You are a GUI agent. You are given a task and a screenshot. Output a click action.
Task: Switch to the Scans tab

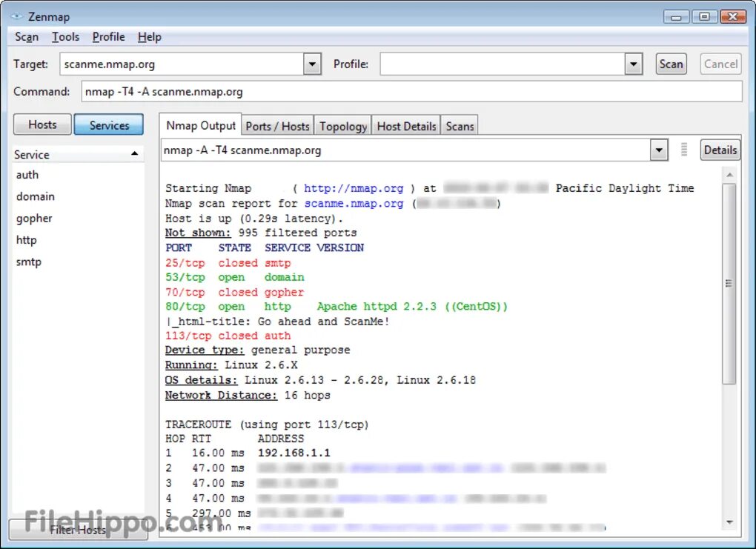(x=460, y=126)
